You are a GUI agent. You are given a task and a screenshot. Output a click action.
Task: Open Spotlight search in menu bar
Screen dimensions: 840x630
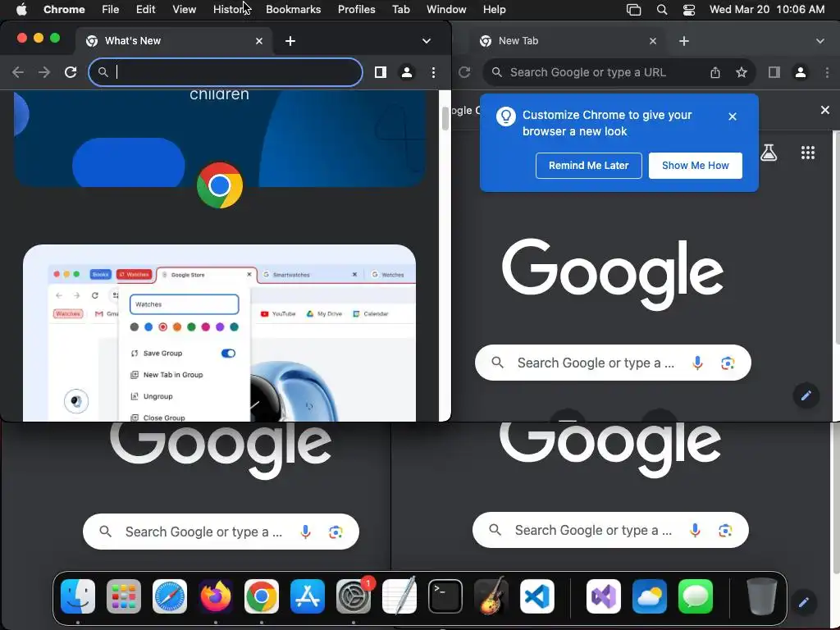[662, 10]
